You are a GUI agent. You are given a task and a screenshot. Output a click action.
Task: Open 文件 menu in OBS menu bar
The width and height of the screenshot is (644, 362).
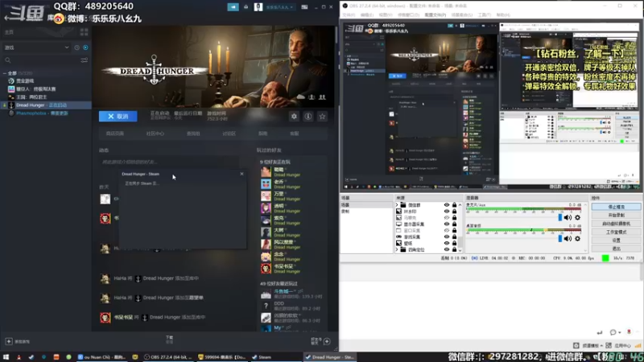349,14
